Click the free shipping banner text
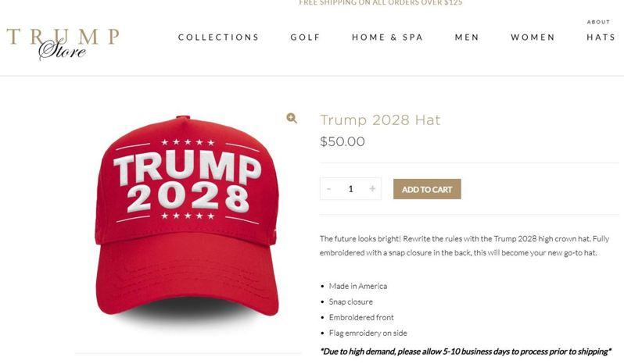Screen dimensions: 624x364 (x=381, y=3)
